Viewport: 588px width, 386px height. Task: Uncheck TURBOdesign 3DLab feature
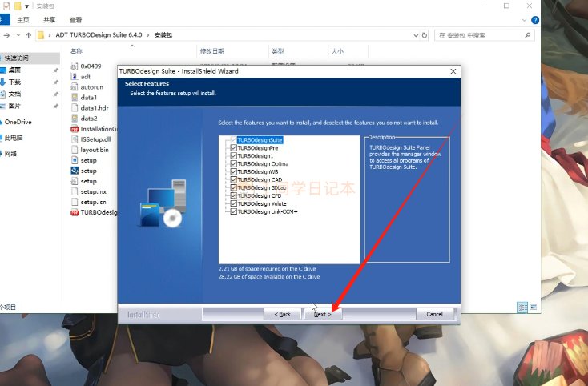pyautogui.click(x=234, y=187)
